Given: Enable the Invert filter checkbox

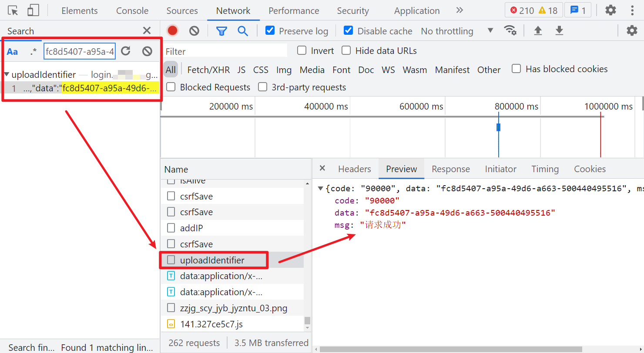Looking at the screenshot, I should (302, 50).
